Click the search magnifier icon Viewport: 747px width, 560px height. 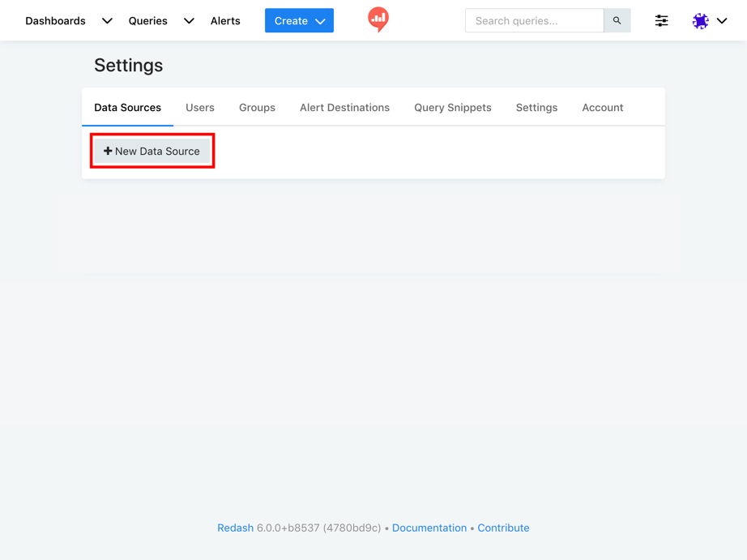(x=617, y=21)
